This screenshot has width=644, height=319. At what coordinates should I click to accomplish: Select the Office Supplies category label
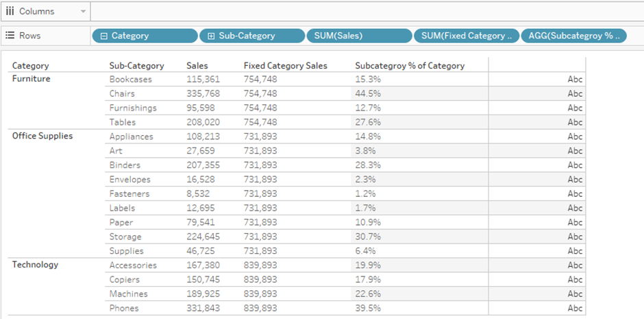point(42,136)
